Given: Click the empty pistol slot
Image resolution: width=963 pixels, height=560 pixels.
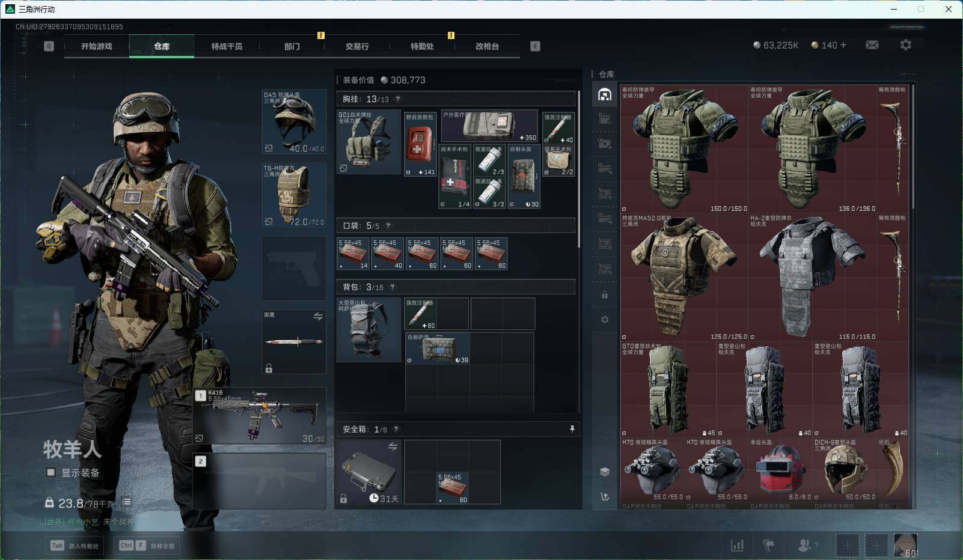Looking at the screenshot, I should click(x=294, y=269).
